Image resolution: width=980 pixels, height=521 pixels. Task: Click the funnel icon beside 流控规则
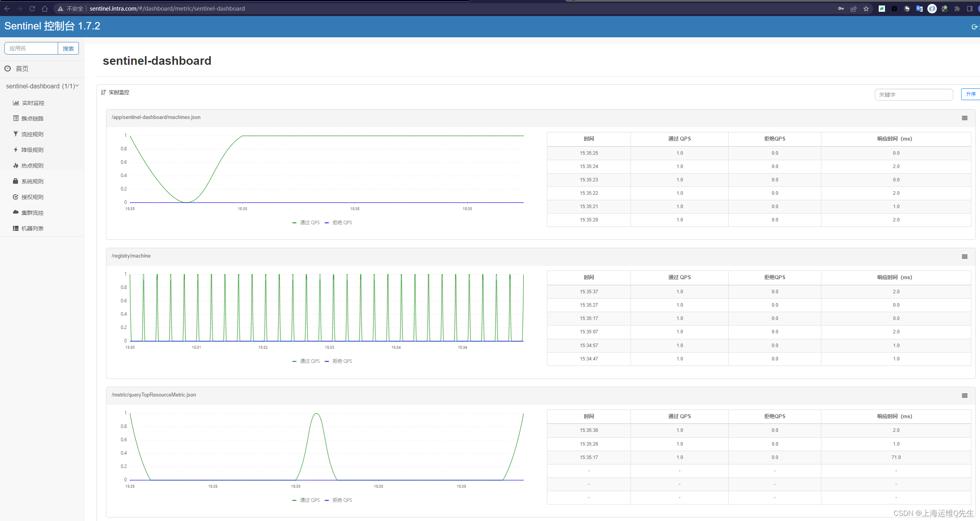(x=16, y=134)
